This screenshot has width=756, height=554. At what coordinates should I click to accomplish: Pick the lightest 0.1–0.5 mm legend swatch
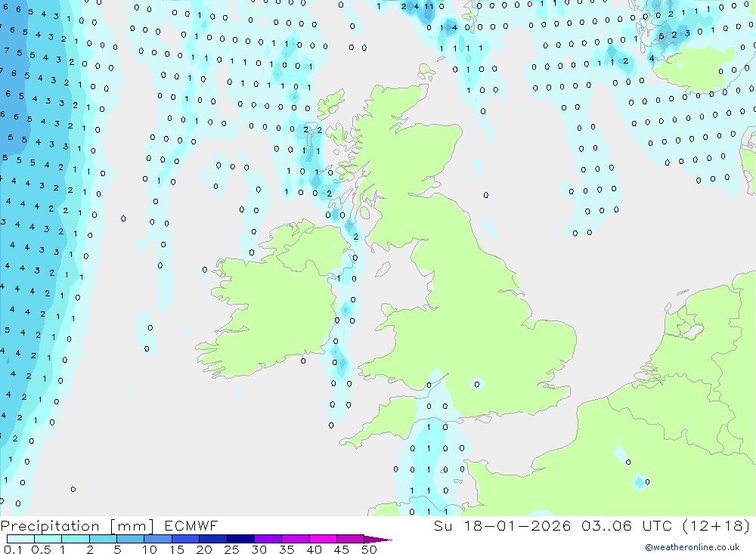coord(20,539)
